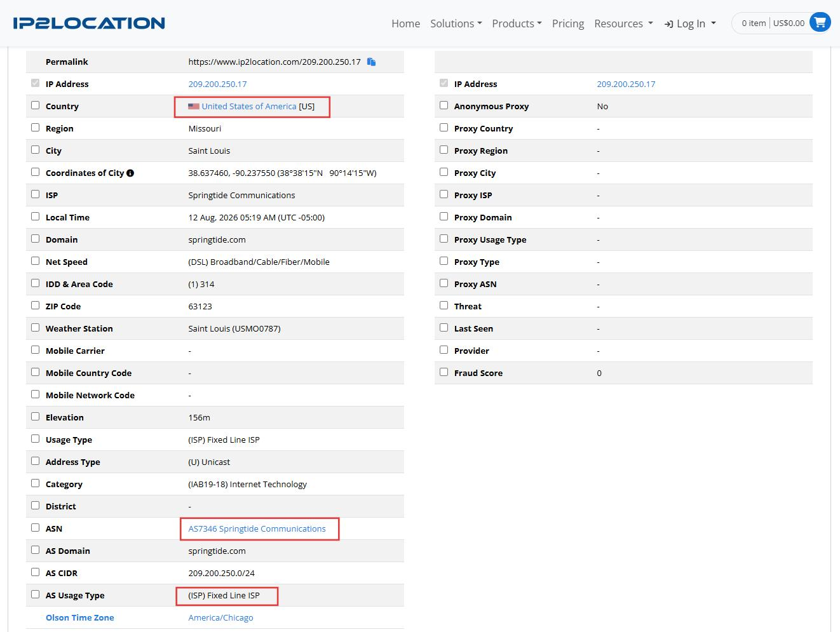Viewport: 840px width, 632px height.
Task: Check the Provider checkbox
Action: (444, 350)
